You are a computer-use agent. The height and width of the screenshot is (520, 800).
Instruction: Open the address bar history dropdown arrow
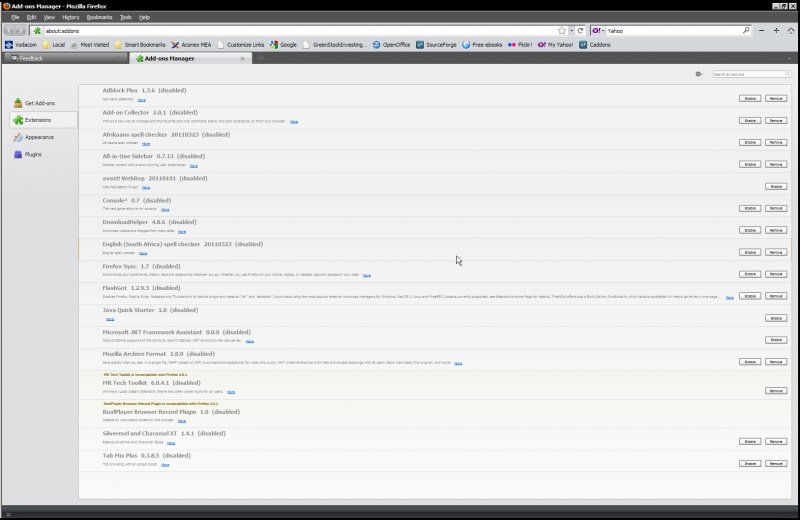click(x=571, y=31)
